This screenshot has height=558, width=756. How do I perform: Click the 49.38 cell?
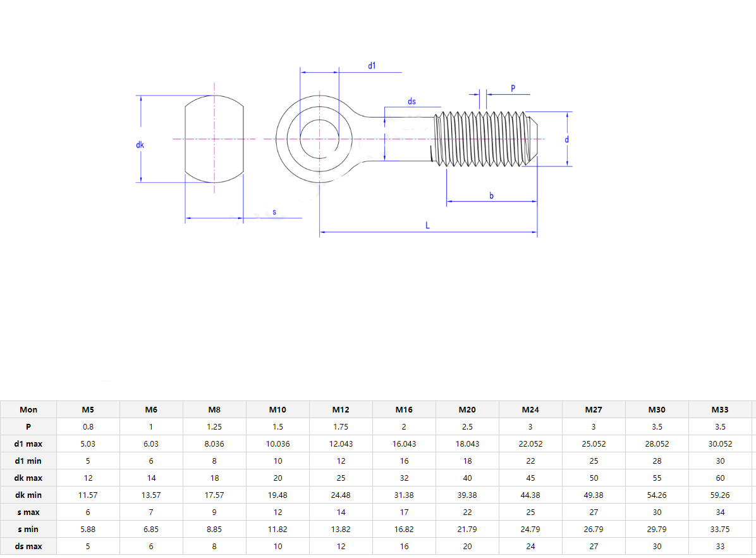coord(594,495)
